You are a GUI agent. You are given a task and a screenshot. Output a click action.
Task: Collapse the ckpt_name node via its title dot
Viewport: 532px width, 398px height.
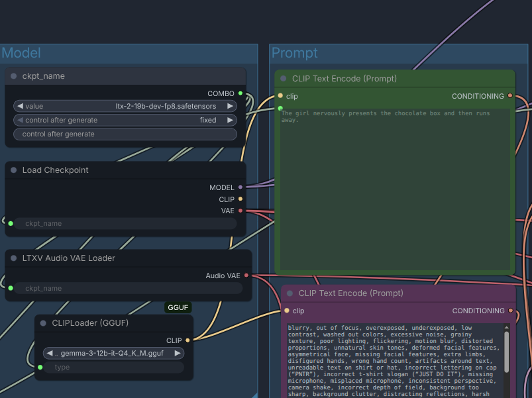tap(14, 76)
